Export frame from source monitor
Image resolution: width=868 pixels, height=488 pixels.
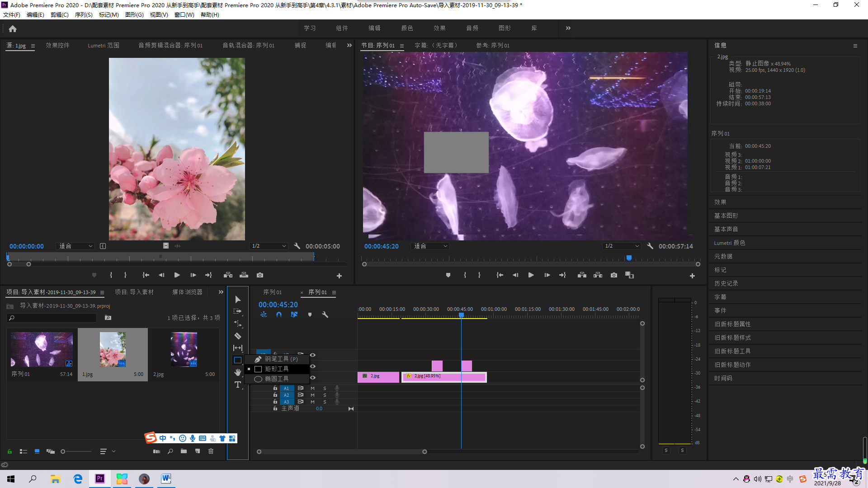(x=260, y=275)
